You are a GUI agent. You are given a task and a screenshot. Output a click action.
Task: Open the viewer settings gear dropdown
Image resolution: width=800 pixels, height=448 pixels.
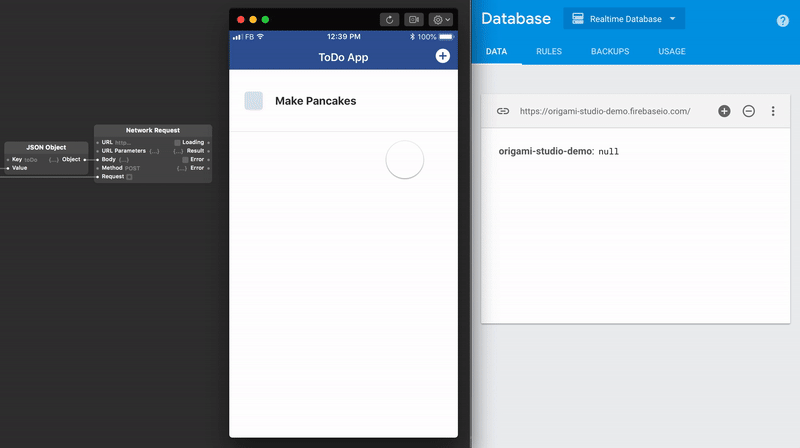coord(441,19)
